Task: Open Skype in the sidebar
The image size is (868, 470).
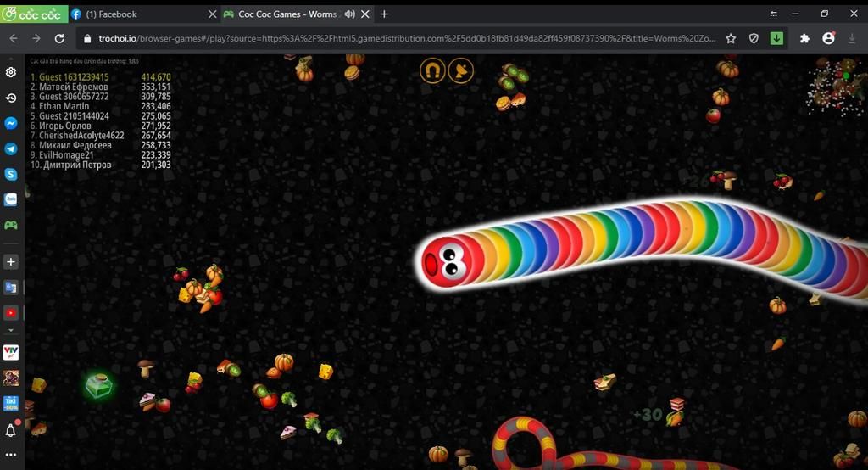Action: click(x=10, y=174)
